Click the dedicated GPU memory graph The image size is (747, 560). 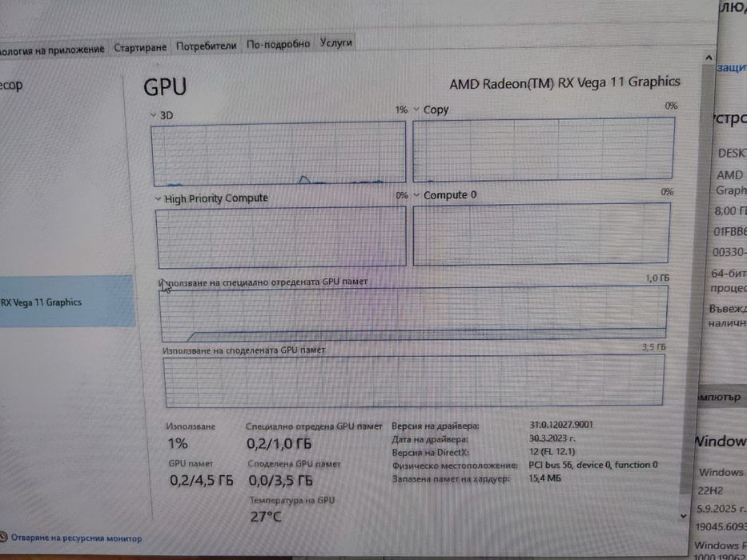[413, 314]
